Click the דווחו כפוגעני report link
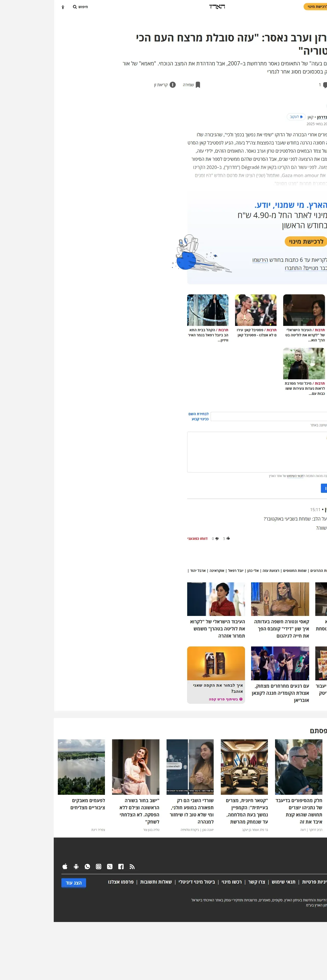327x980 pixels. [197, 539]
